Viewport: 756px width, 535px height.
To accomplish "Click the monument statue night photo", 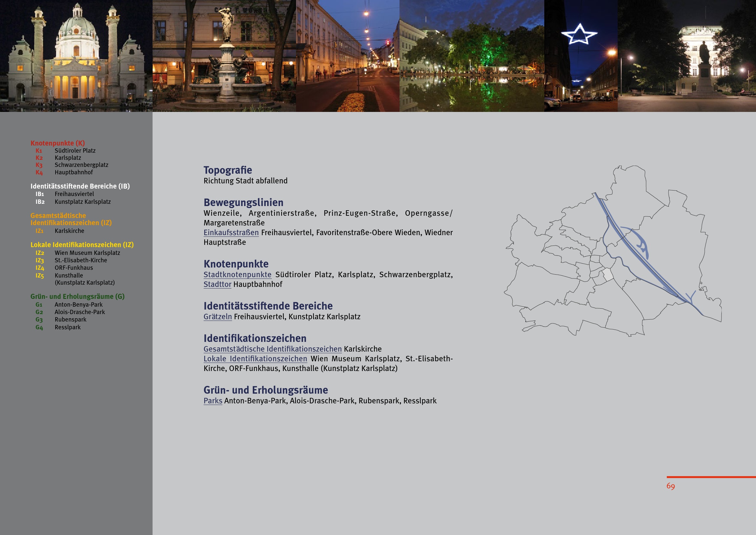I will coord(687,56).
